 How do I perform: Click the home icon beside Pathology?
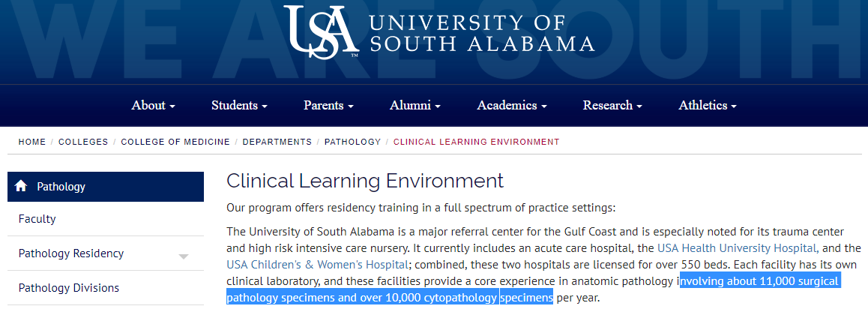[x=21, y=186]
